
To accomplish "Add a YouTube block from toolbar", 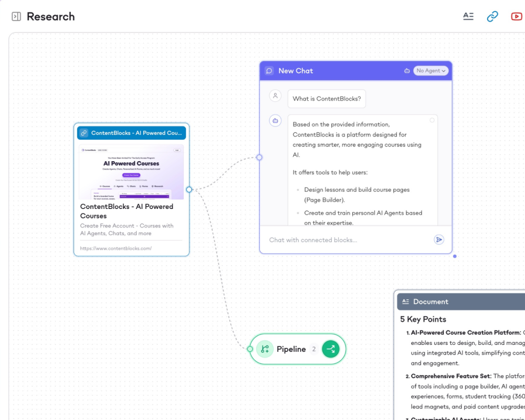I will (x=517, y=16).
